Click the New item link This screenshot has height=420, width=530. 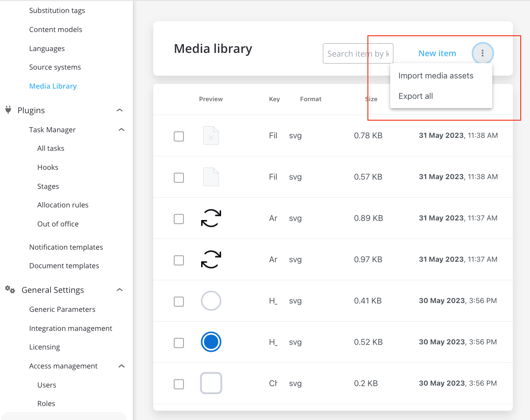437,53
